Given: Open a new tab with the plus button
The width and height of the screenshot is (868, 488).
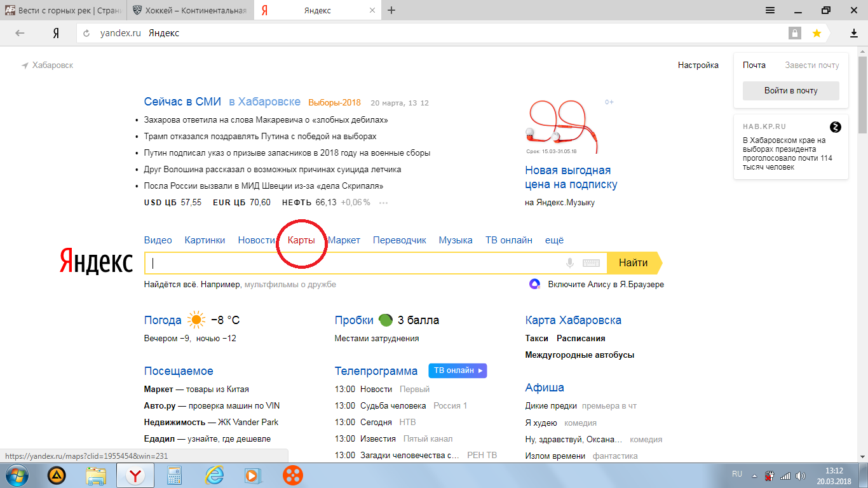Looking at the screenshot, I should click(391, 10).
